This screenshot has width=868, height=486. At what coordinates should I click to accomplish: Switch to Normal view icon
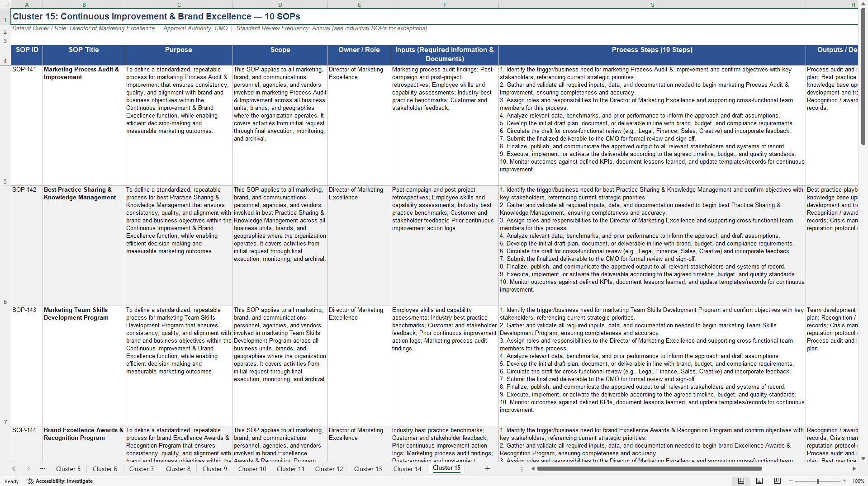741,481
